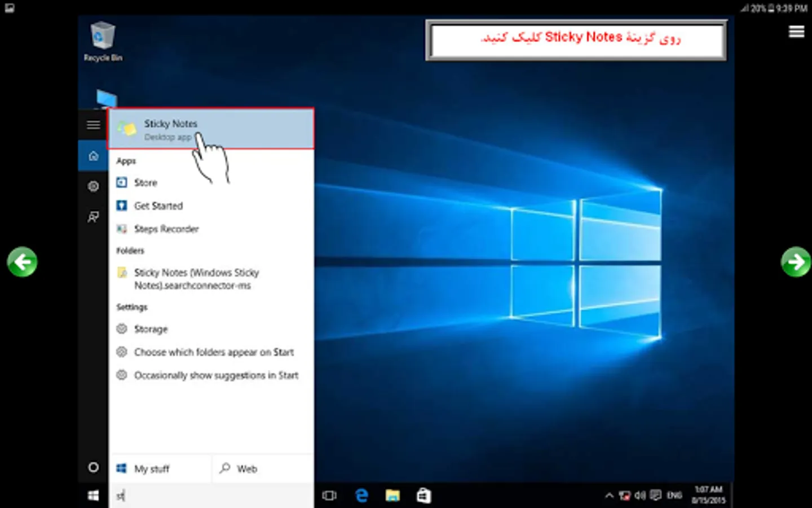Click the Persian Sticky Notes instruction text

pyautogui.click(x=581, y=38)
